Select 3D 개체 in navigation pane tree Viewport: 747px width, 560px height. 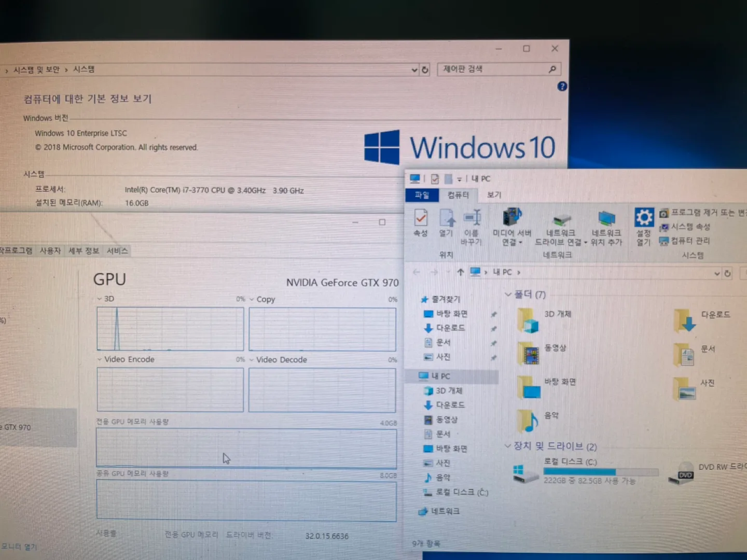pyautogui.click(x=443, y=390)
